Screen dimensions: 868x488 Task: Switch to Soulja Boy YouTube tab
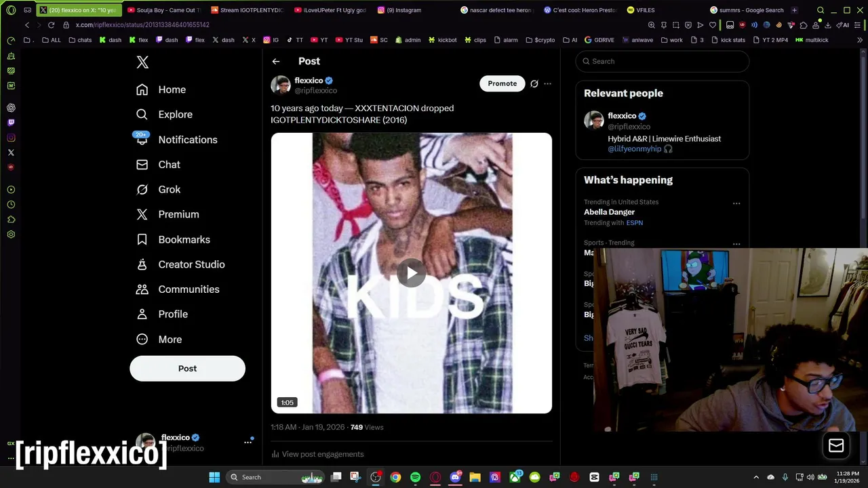click(x=163, y=10)
